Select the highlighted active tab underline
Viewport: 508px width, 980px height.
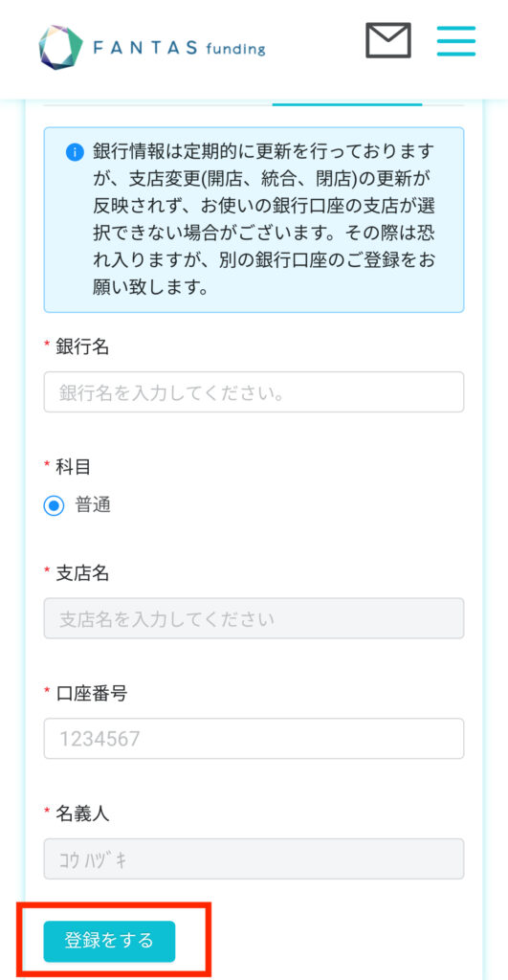pyautogui.click(x=347, y=103)
